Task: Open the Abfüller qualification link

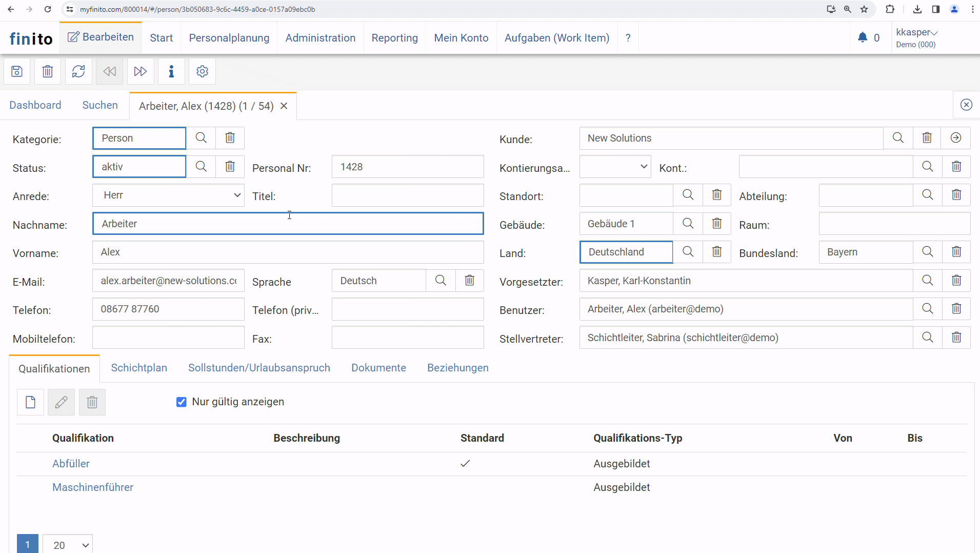Action: click(71, 464)
